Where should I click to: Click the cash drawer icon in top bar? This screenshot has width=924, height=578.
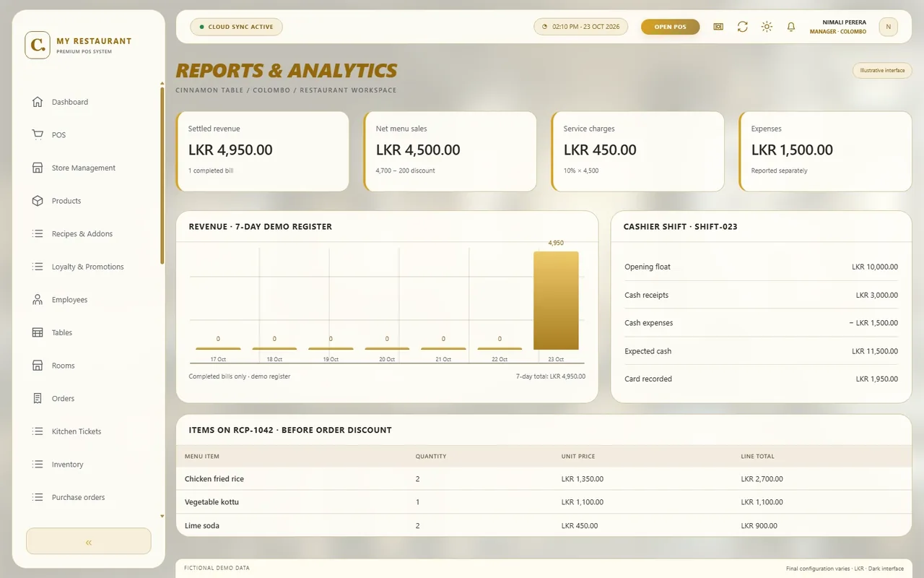(x=718, y=27)
